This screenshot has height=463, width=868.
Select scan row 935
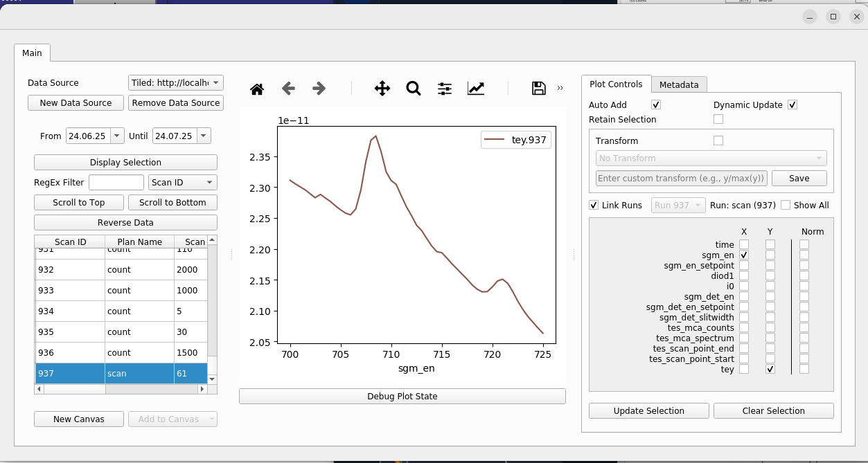coord(121,332)
